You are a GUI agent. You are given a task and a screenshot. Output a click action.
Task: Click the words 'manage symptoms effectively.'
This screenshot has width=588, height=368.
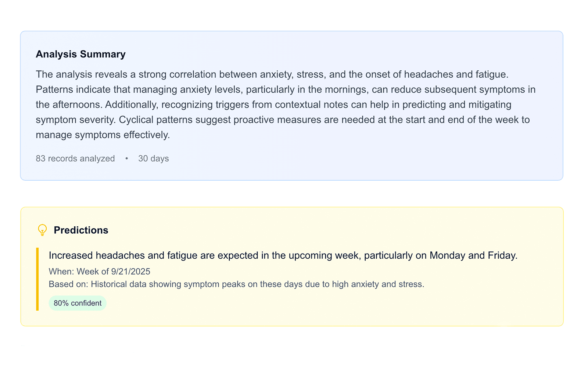click(103, 135)
